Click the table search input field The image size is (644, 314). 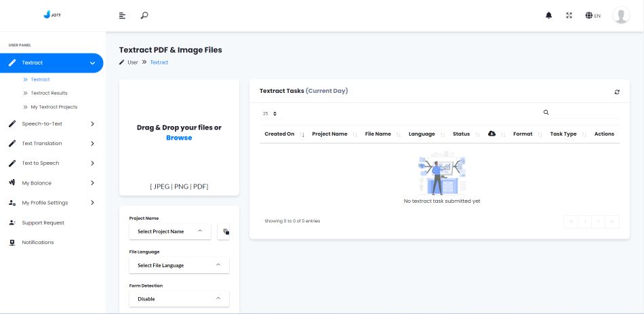pyautogui.click(x=583, y=113)
